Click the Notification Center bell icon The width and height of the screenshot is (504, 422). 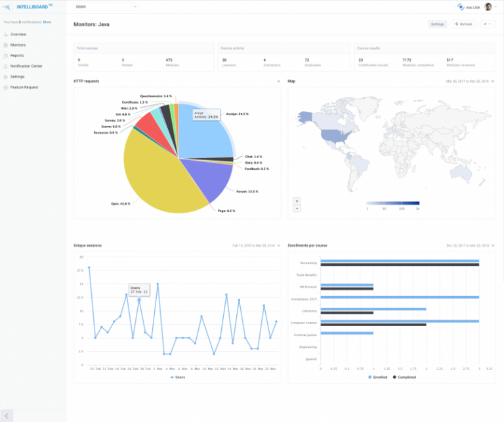pyautogui.click(x=6, y=66)
